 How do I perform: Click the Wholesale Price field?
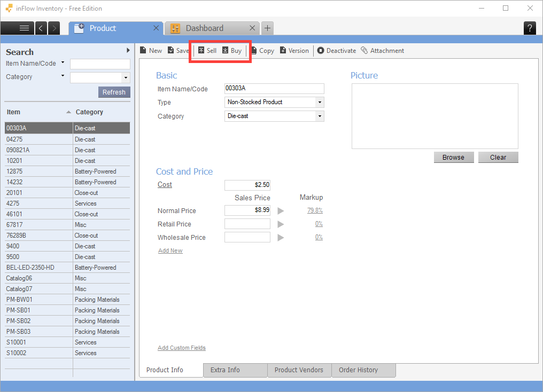[247, 237]
